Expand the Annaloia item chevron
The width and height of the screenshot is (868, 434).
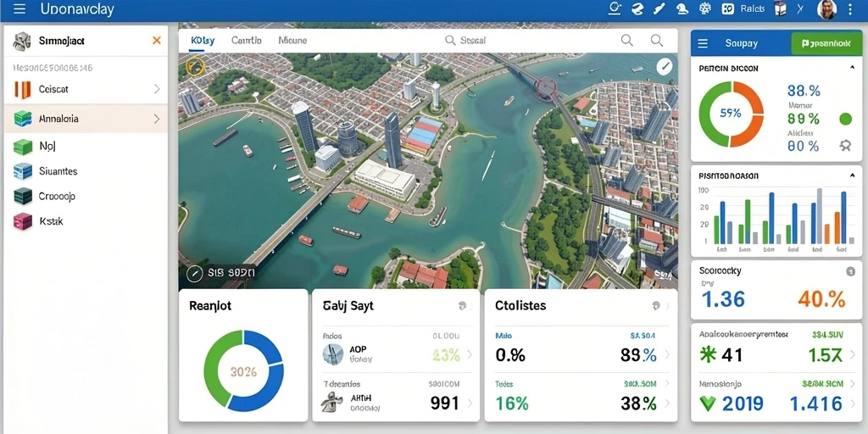[x=157, y=119]
